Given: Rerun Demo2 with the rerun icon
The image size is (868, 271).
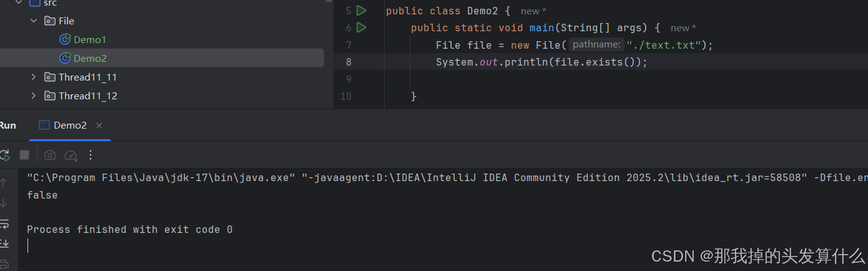Looking at the screenshot, I should pos(4,155).
